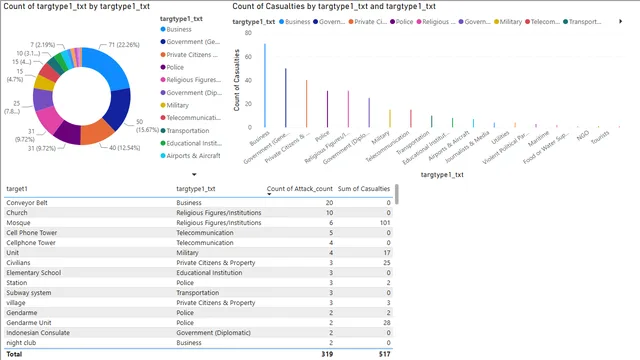Advance the bar chart legend with right arrow
This screenshot has width=640, height=360.
tap(620, 21)
